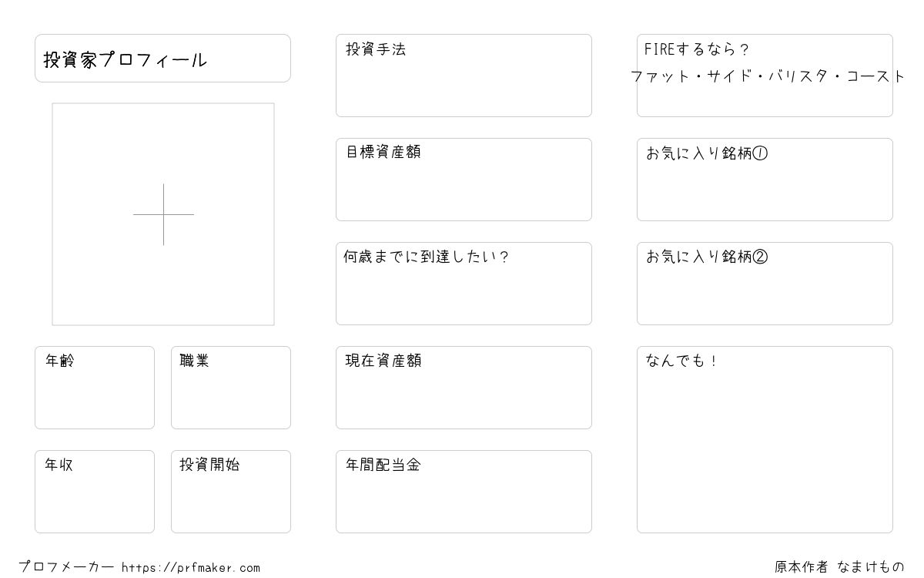
Task: Click the お気に入り銘柄① box
Action: pos(765,180)
